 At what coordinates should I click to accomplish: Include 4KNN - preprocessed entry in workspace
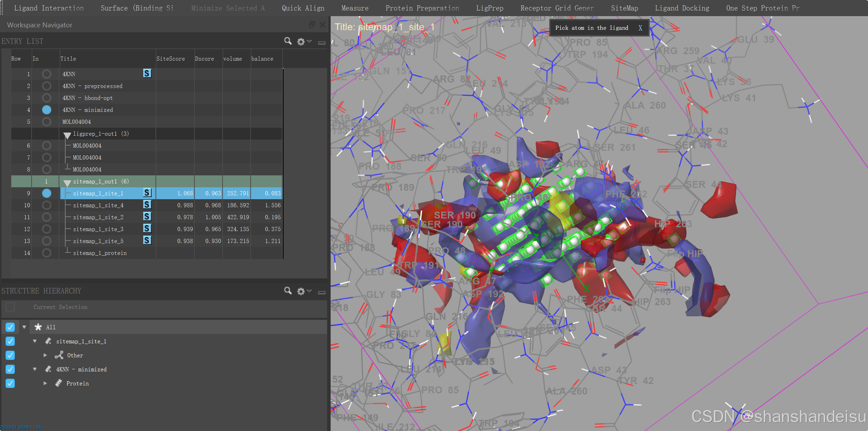click(46, 86)
